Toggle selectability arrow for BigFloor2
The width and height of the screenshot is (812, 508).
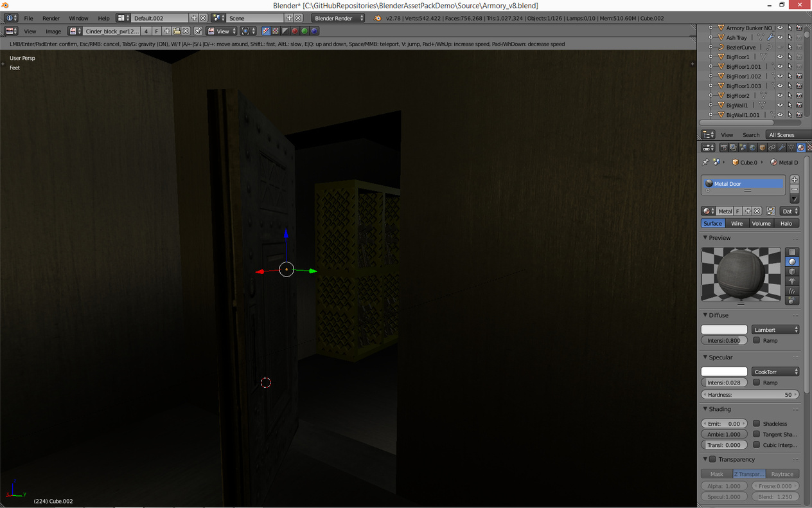790,95
